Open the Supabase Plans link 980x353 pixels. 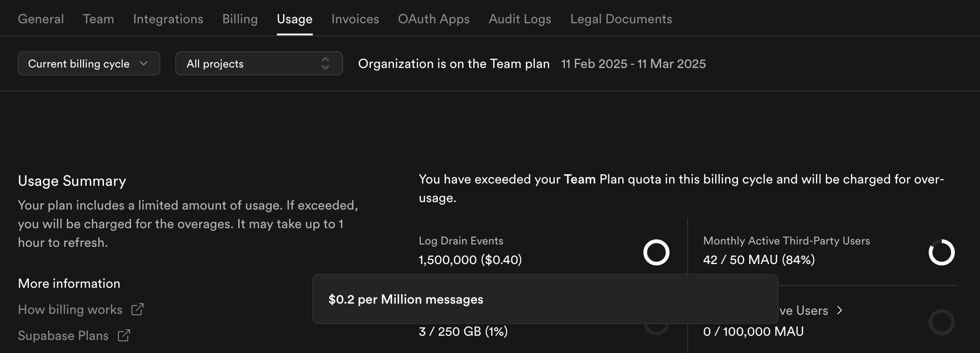[63, 336]
